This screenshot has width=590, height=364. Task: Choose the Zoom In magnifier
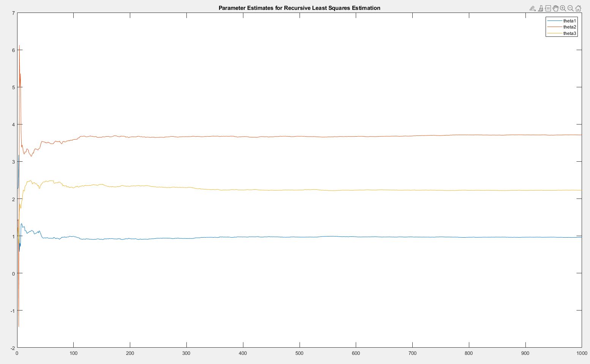(x=563, y=8)
